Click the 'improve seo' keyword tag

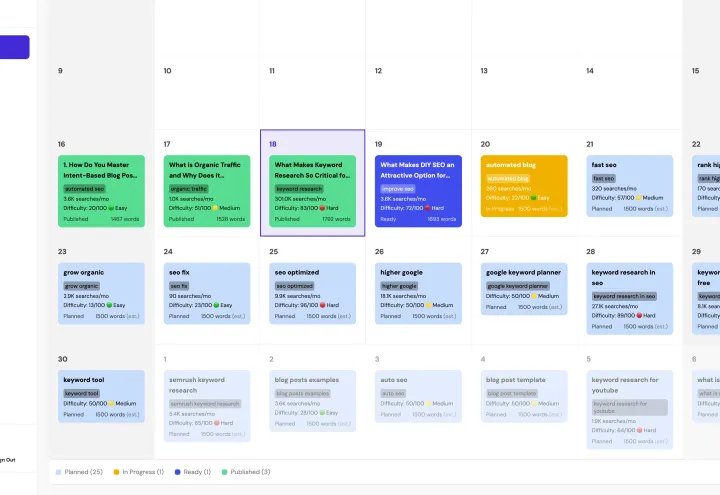pos(398,189)
